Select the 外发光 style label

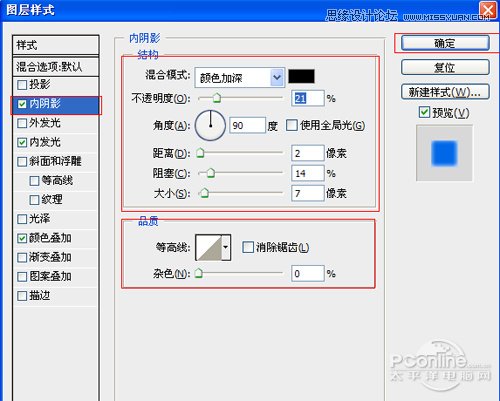click(x=45, y=123)
